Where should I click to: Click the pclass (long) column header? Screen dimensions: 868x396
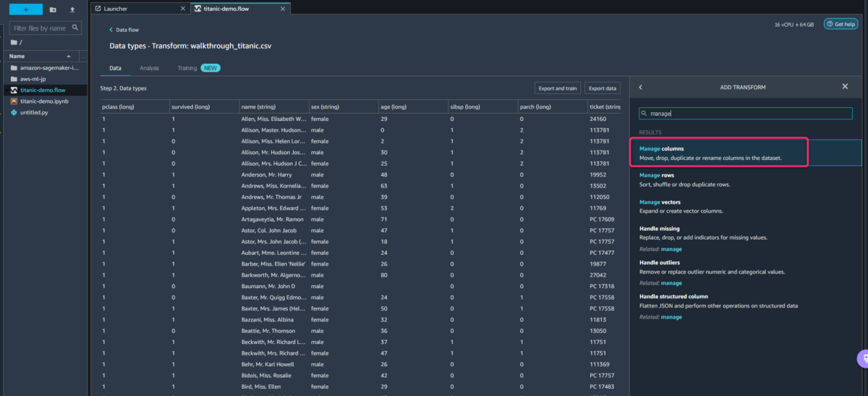134,107
